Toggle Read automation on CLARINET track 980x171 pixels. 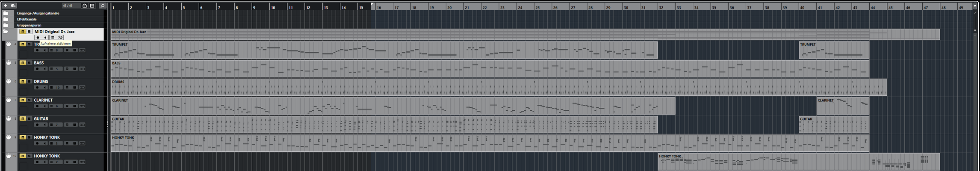(67, 106)
